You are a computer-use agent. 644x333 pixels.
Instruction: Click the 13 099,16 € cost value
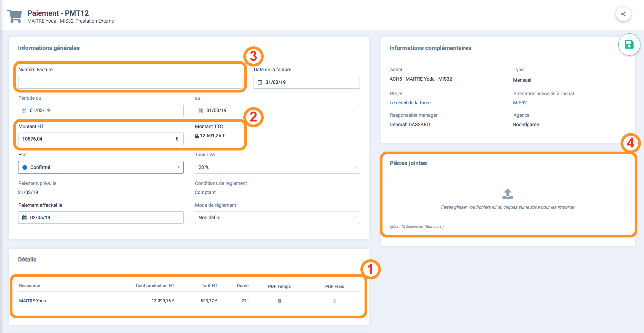163,301
